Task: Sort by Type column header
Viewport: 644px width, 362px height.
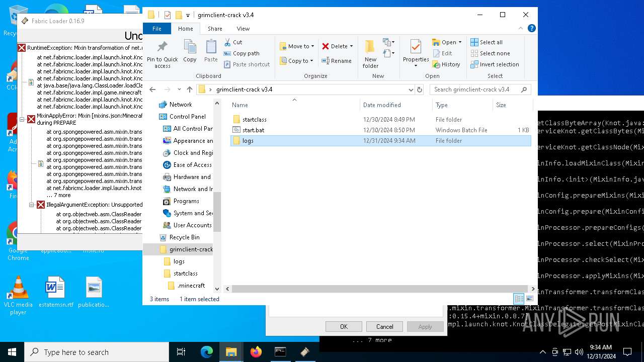Action: (462, 105)
